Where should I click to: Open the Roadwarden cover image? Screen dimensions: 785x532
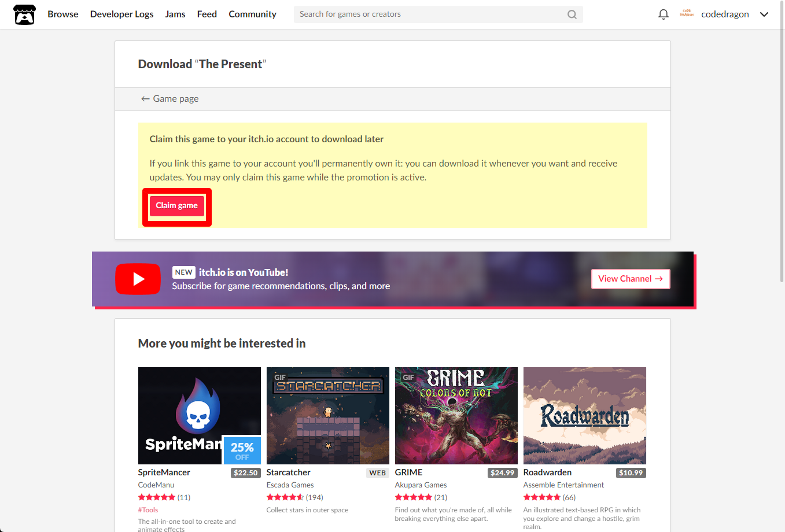click(x=585, y=416)
